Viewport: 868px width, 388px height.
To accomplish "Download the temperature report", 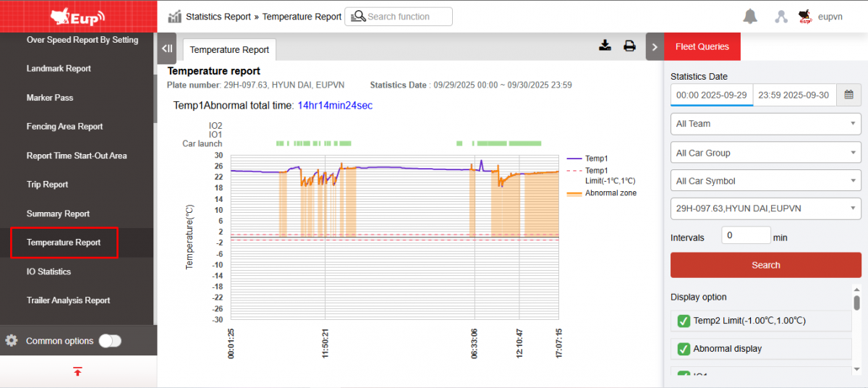I will (605, 46).
